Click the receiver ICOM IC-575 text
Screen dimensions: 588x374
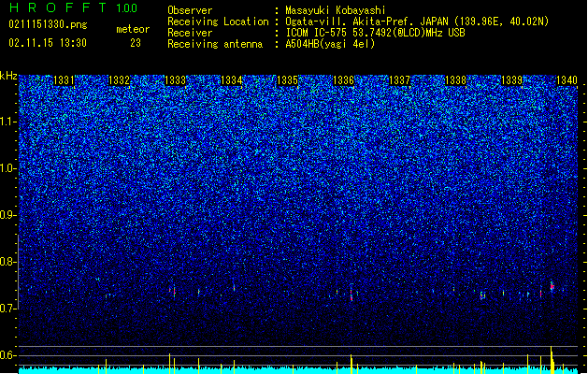[375, 33]
